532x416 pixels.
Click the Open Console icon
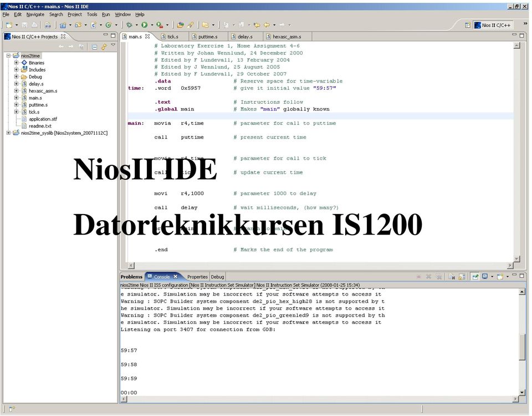tap(500, 277)
